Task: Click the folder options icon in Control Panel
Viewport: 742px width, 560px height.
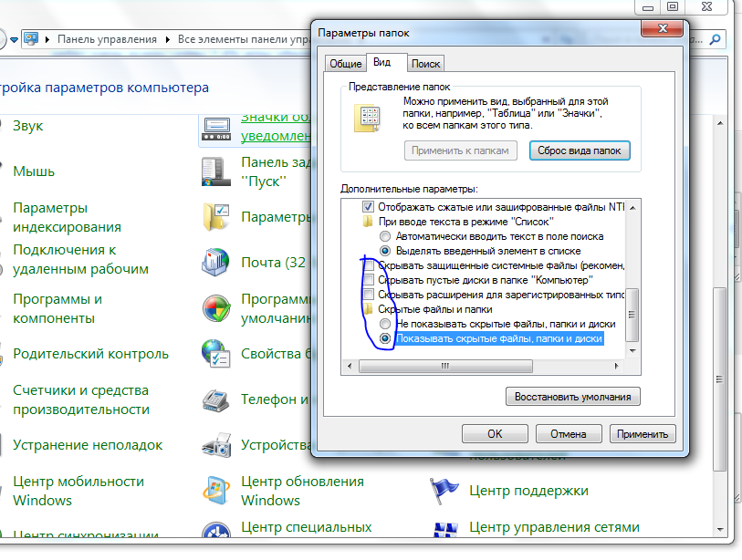Action: [216, 217]
